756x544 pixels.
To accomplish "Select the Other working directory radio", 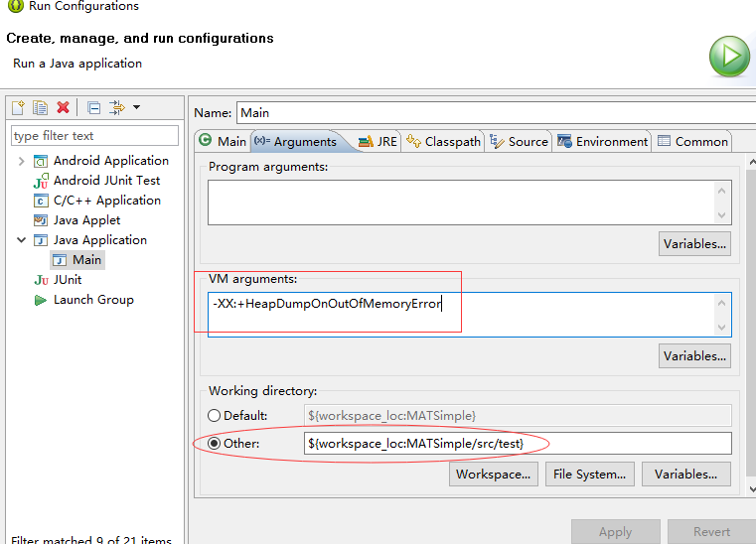I will click(x=215, y=444).
